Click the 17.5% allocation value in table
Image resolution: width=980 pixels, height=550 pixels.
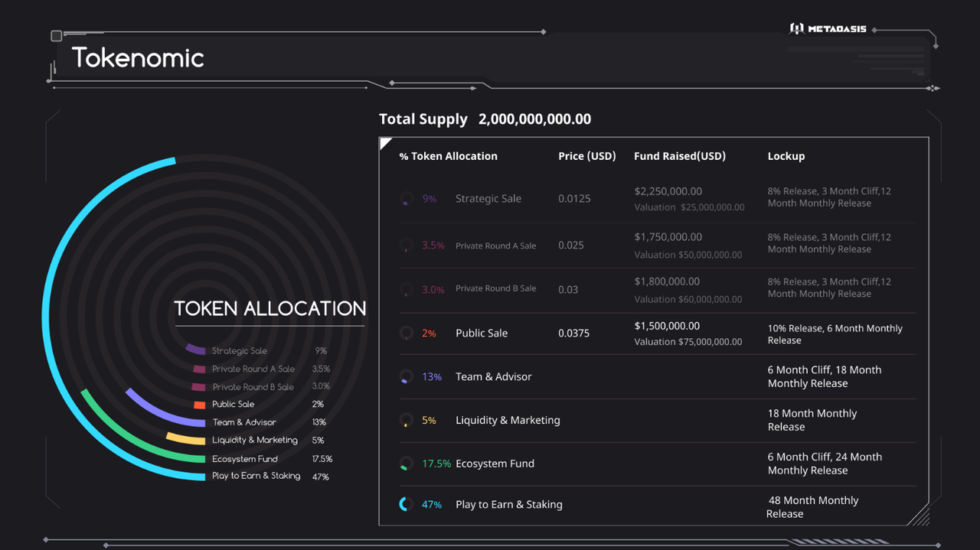pyautogui.click(x=436, y=464)
